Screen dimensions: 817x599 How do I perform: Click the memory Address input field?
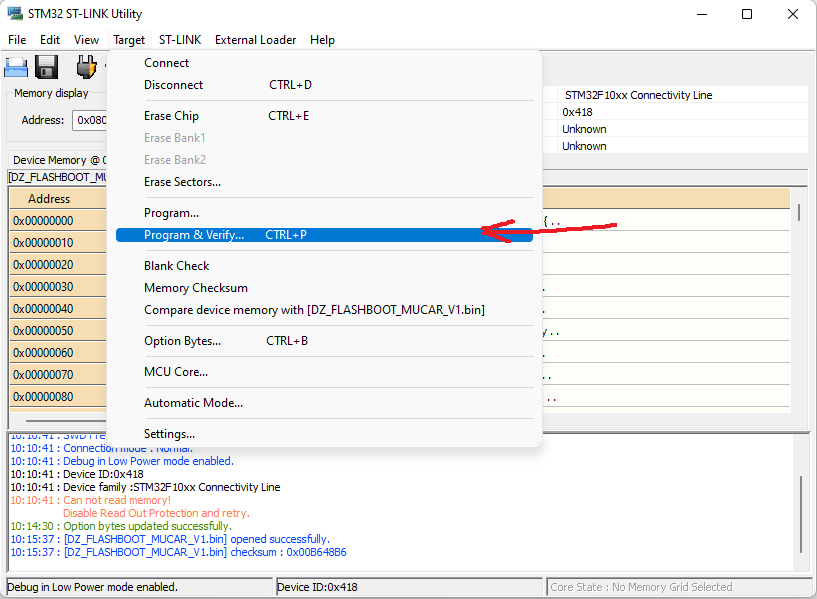click(x=90, y=120)
